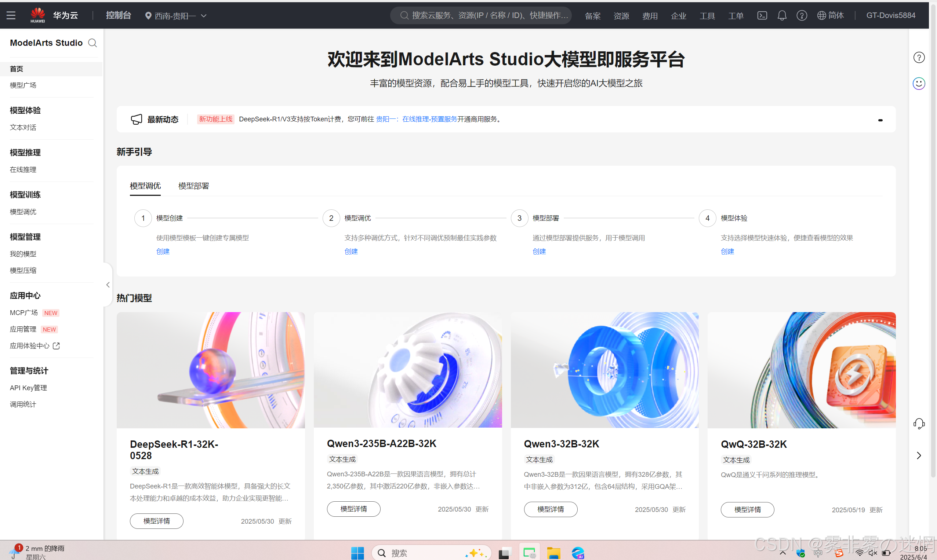Show hidden tray icons chevron
937x560 pixels.
coord(782,553)
